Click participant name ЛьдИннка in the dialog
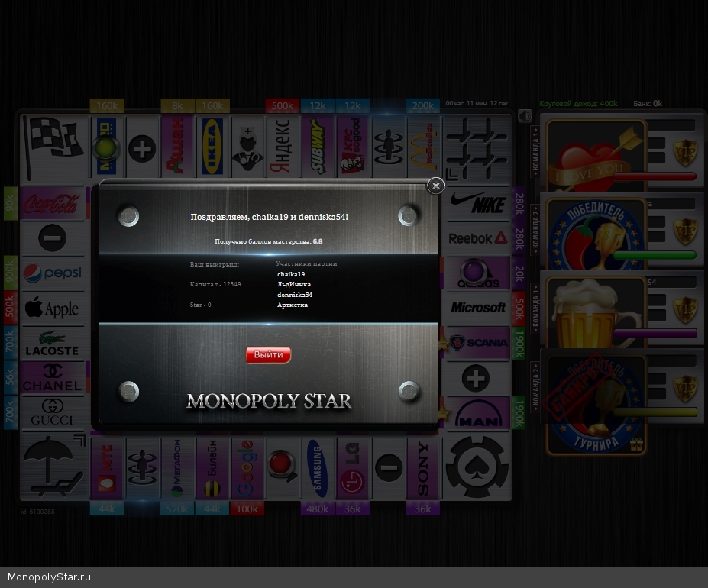The width and height of the screenshot is (708, 588). (x=294, y=285)
